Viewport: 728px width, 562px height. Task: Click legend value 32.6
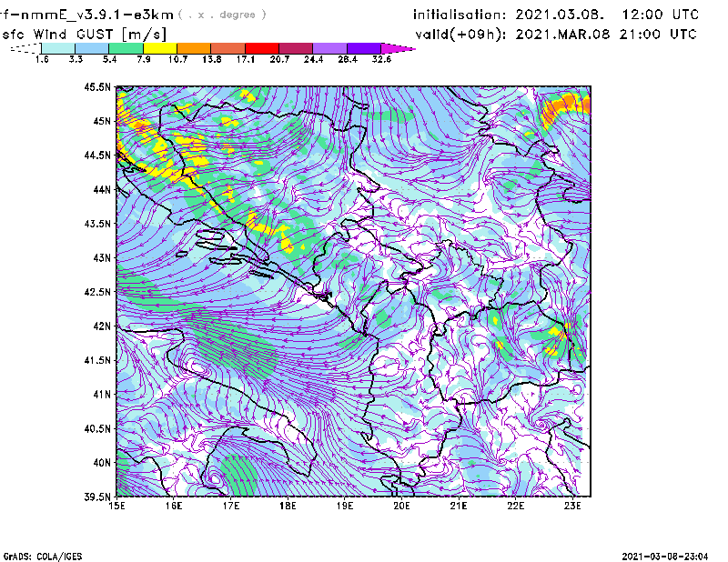pos(381,59)
